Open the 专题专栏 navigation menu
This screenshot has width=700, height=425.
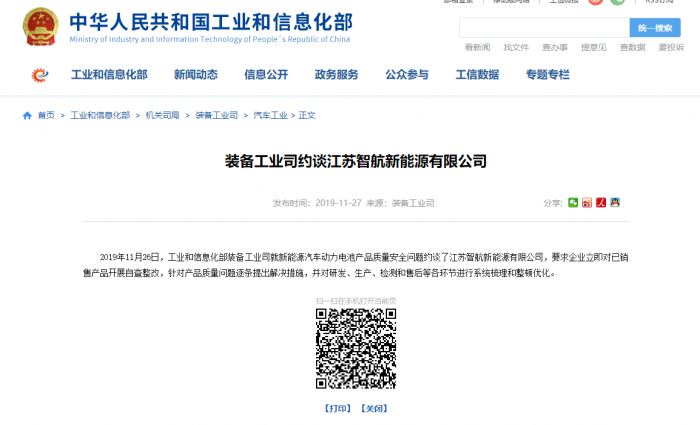(x=548, y=75)
